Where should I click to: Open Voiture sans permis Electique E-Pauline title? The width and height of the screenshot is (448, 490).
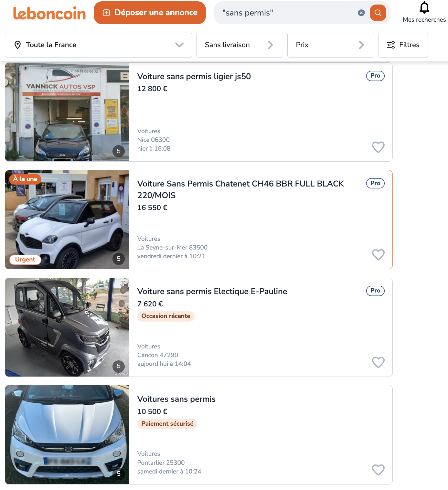point(212,292)
